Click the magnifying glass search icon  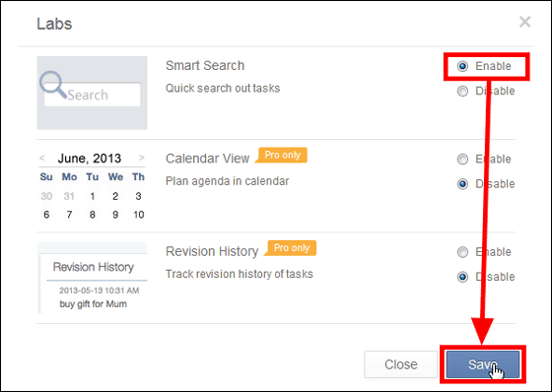(53, 85)
